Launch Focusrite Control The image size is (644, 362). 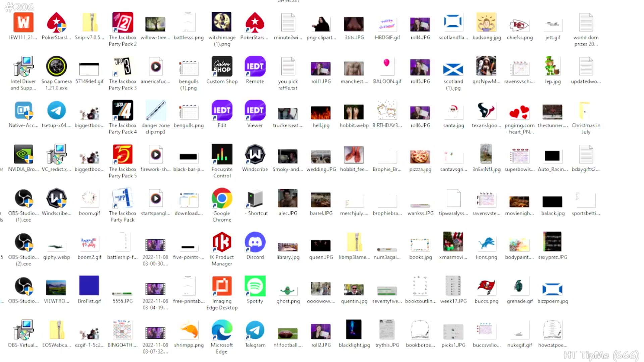pos(222,154)
